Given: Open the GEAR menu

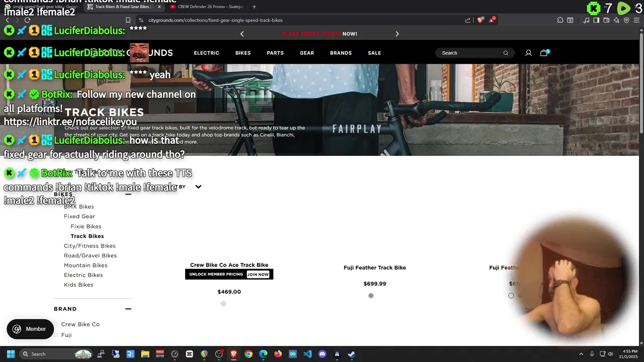Looking at the screenshot, I should click(307, 53).
